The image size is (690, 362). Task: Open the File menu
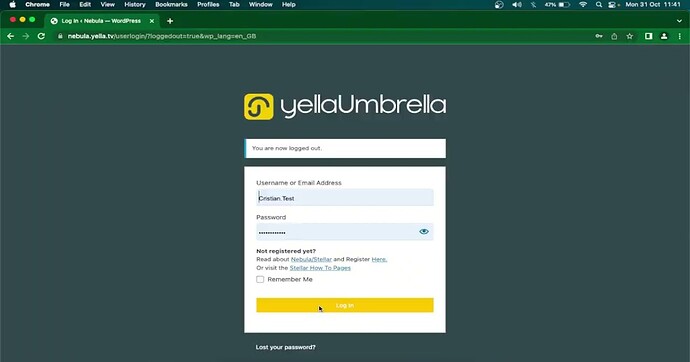tap(65, 4)
